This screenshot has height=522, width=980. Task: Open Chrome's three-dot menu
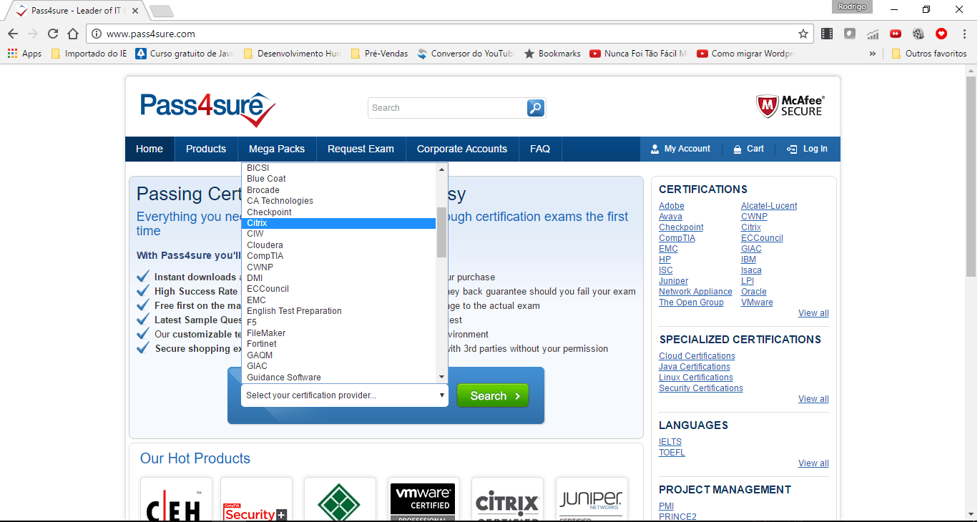pos(964,34)
